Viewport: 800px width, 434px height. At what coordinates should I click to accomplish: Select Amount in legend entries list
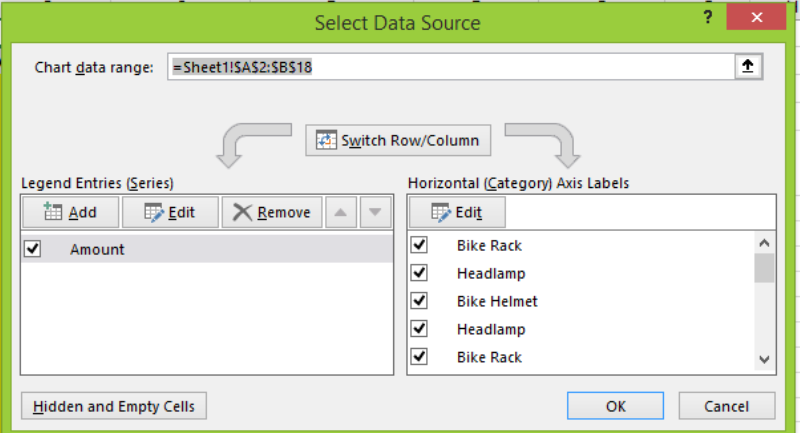click(x=207, y=249)
